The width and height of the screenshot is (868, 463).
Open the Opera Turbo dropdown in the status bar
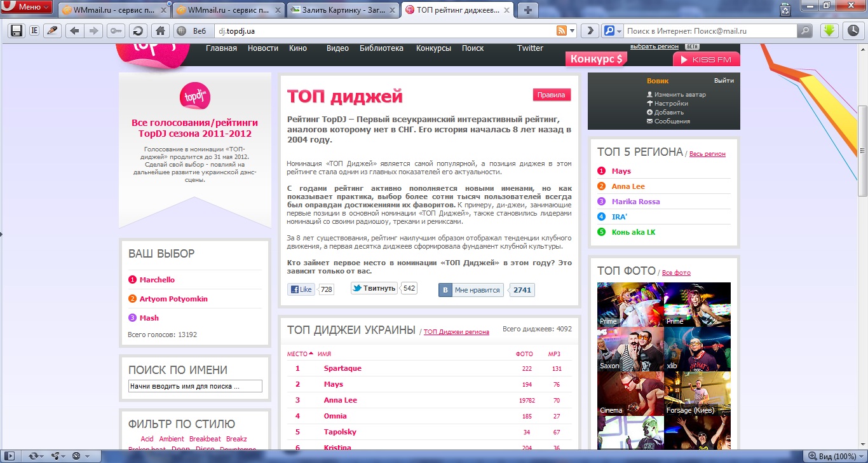coord(79,456)
